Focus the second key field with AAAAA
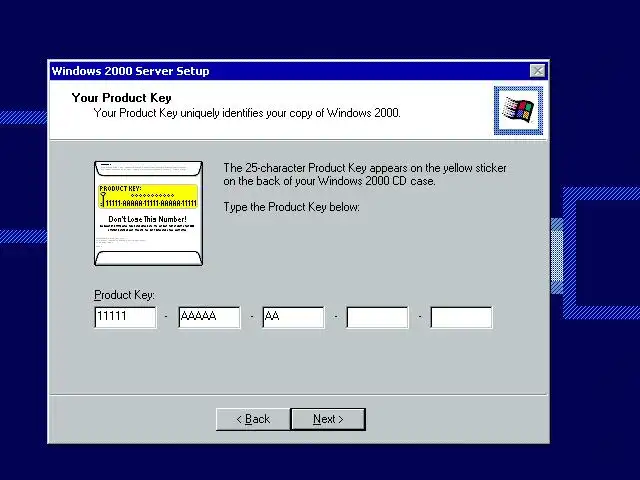The width and height of the screenshot is (640, 480). point(209,317)
